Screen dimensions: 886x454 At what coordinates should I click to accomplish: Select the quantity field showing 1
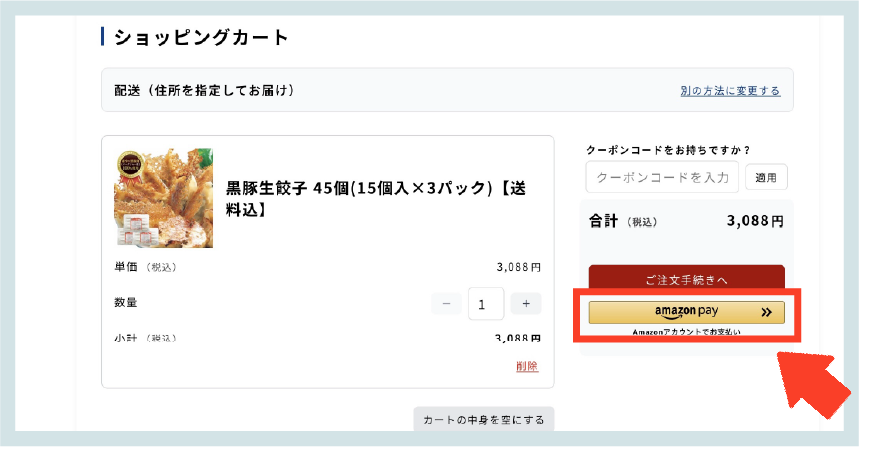486,304
